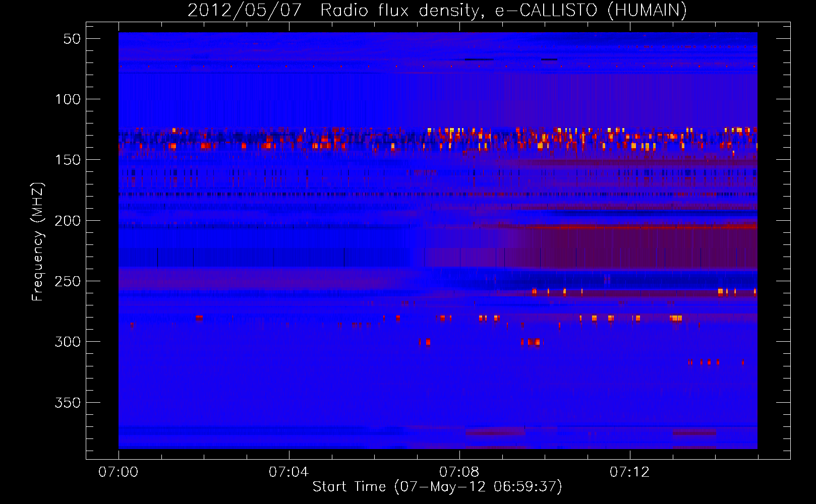
Task: Click the "Start Time (07-May-12 06:59:37)" label
Action: 437,487
